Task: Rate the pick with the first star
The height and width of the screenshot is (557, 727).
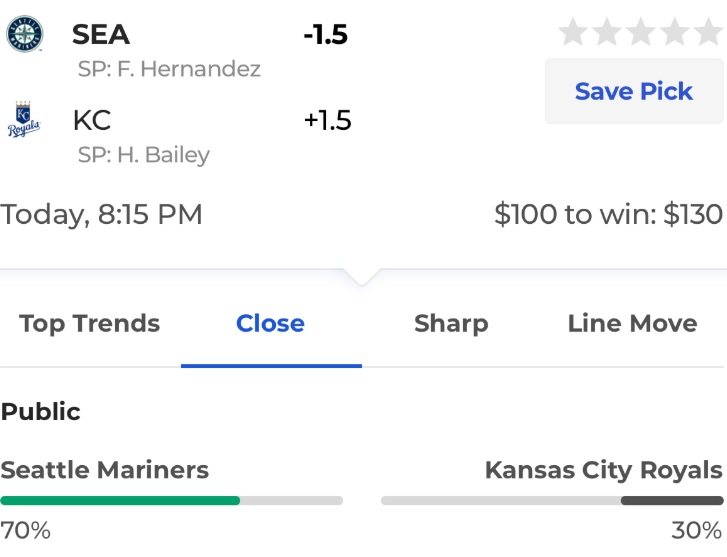Action: click(573, 32)
